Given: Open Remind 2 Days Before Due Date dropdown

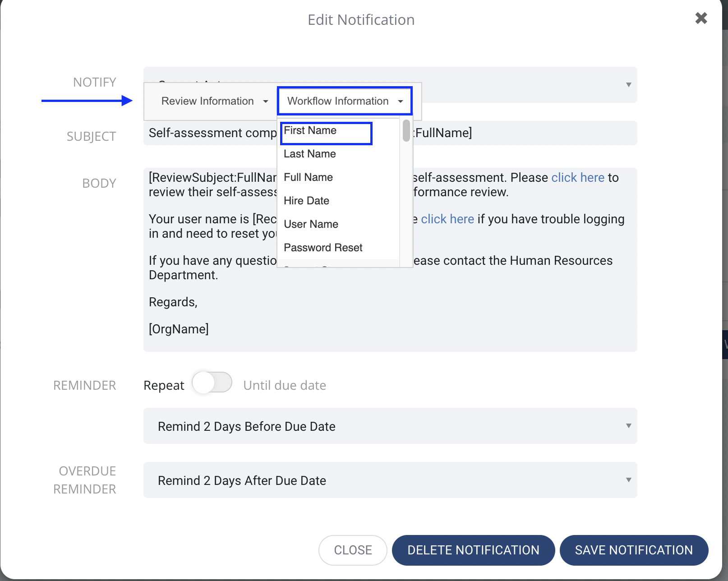Looking at the screenshot, I should [x=390, y=426].
